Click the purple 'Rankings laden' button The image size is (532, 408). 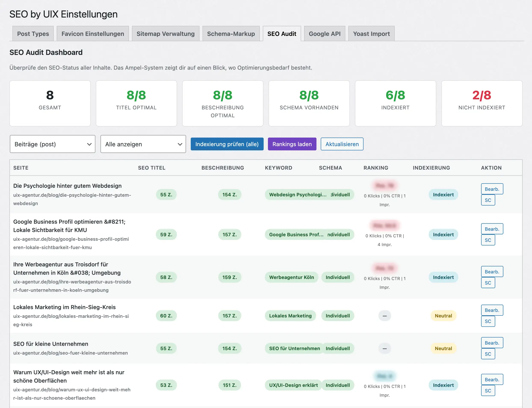coord(292,144)
